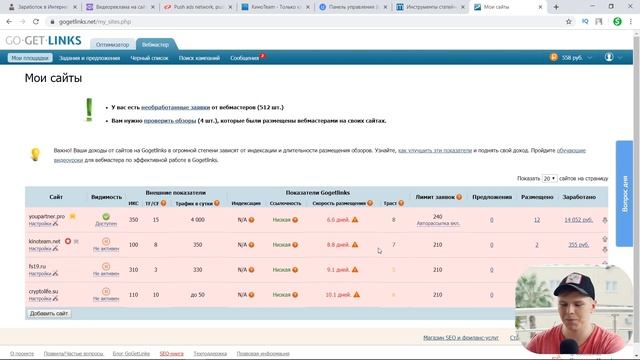
Task: Click the N/A info icon in youpartner.pro row
Action: [251, 220]
